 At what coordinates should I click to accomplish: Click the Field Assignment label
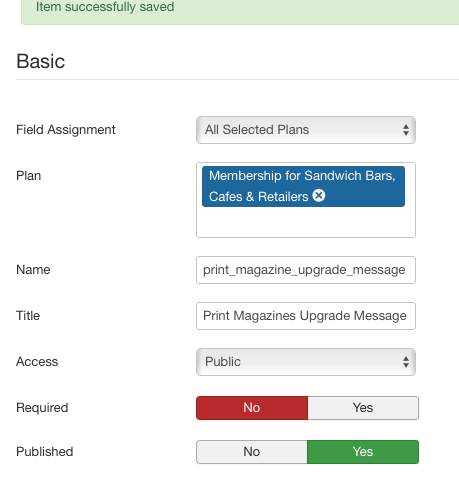66,130
